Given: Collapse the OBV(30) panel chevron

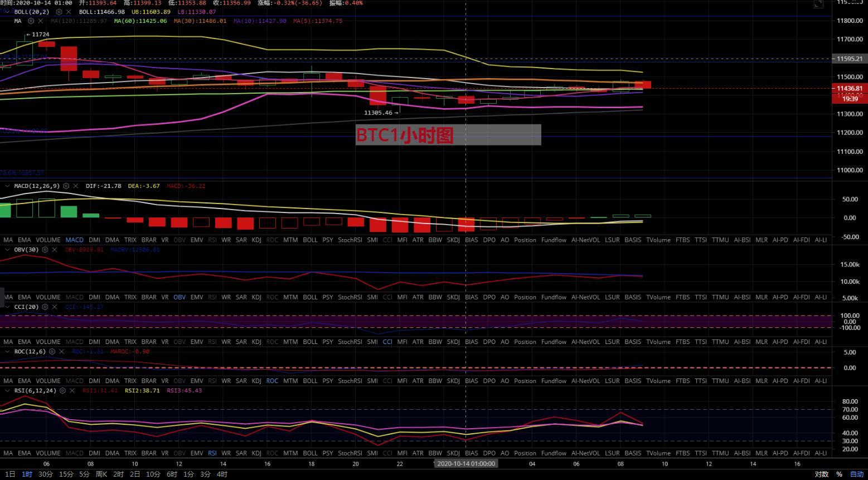Looking at the screenshot, I should click(7, 250).
